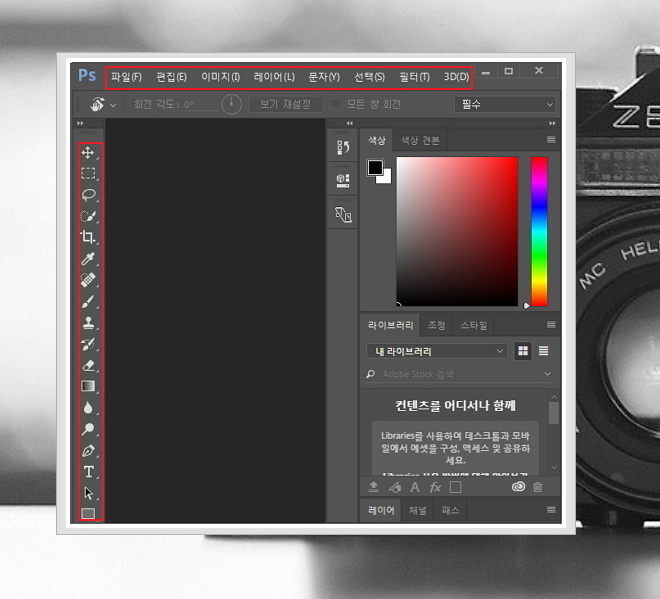Add layer style with fx icon
This screenshot has height=599, width=660.
coord(435,487)
